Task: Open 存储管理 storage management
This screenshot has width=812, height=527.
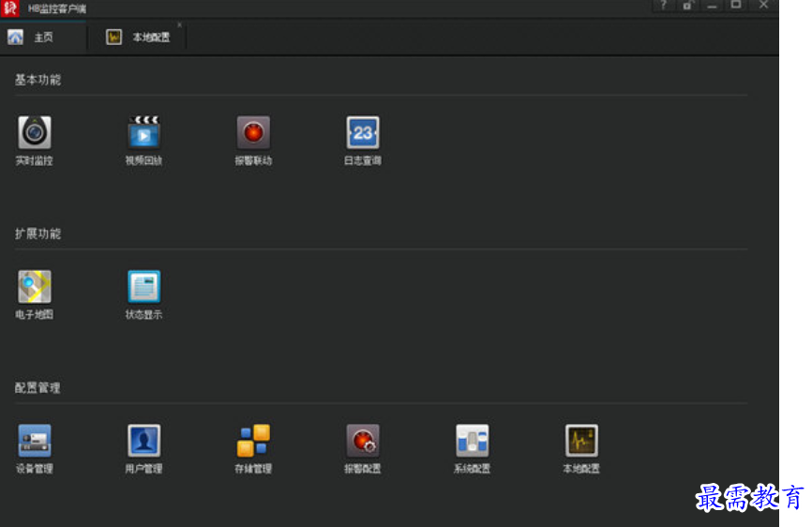Action: coord(253,441)
